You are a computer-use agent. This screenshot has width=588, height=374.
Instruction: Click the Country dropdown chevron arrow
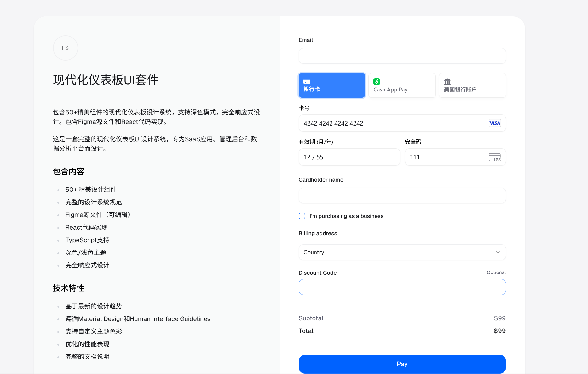[x=498, y=252]
